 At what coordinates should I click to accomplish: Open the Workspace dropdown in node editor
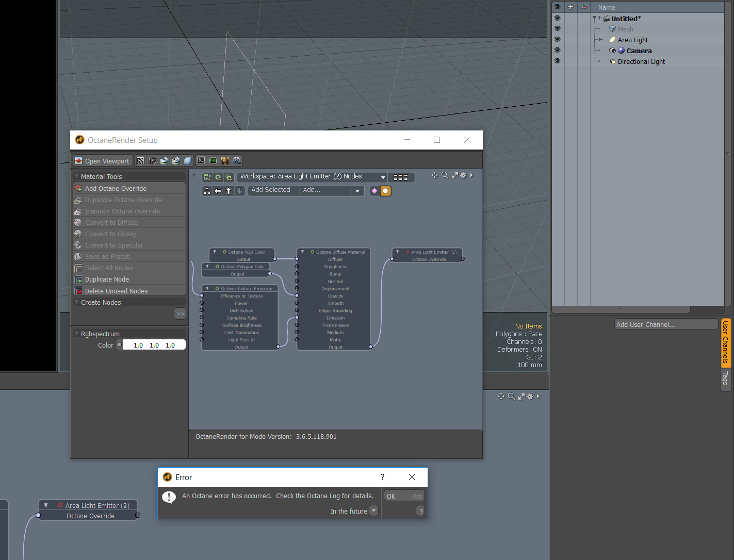pos(312,177)
